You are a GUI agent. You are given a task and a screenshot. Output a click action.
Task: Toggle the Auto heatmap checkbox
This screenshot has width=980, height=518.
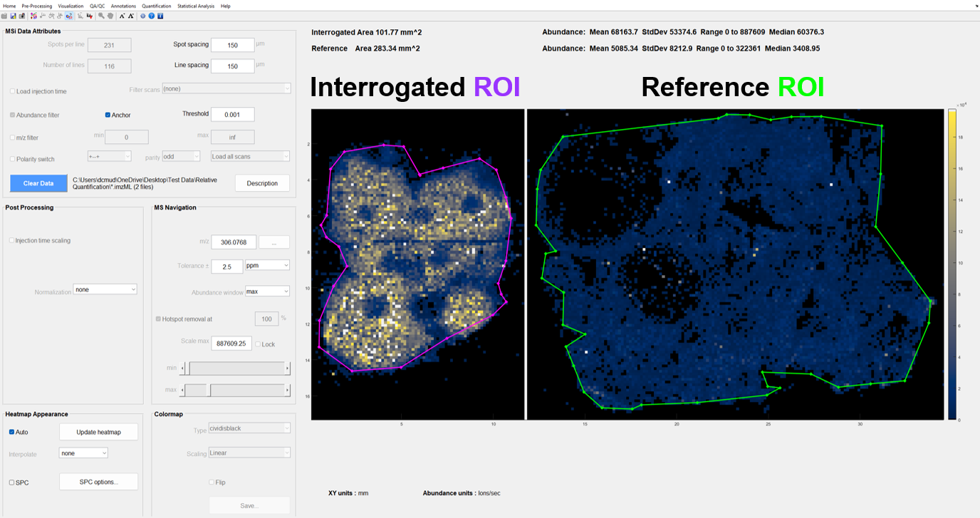coord(12,432)
